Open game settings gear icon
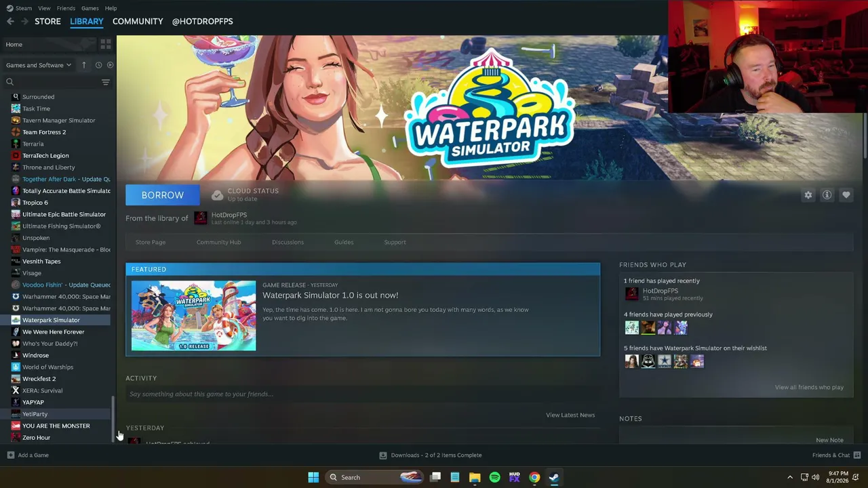Viewport: 868px width, 488px height. point(808,195)
